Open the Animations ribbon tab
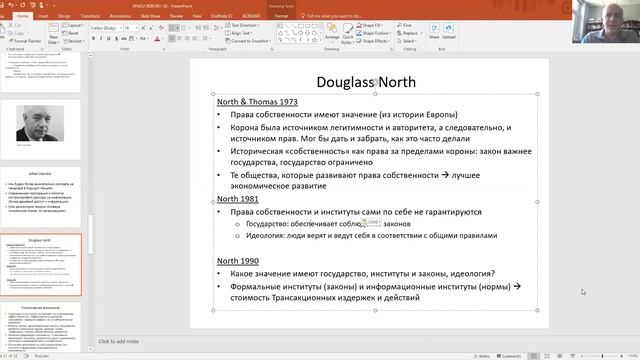 (x=120, y=16)
